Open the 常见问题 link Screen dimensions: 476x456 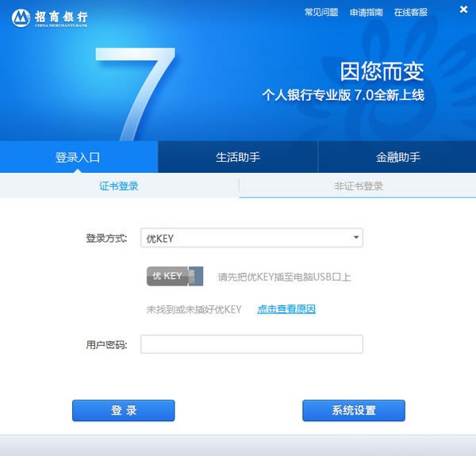pyautogui.click(x=321, y=12)
